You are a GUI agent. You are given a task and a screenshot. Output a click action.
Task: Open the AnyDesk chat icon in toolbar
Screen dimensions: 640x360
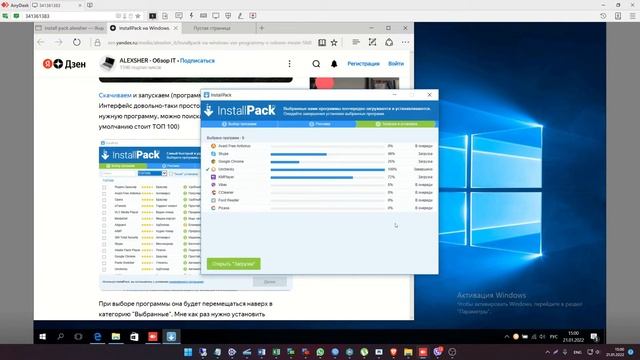click(179, 16)
